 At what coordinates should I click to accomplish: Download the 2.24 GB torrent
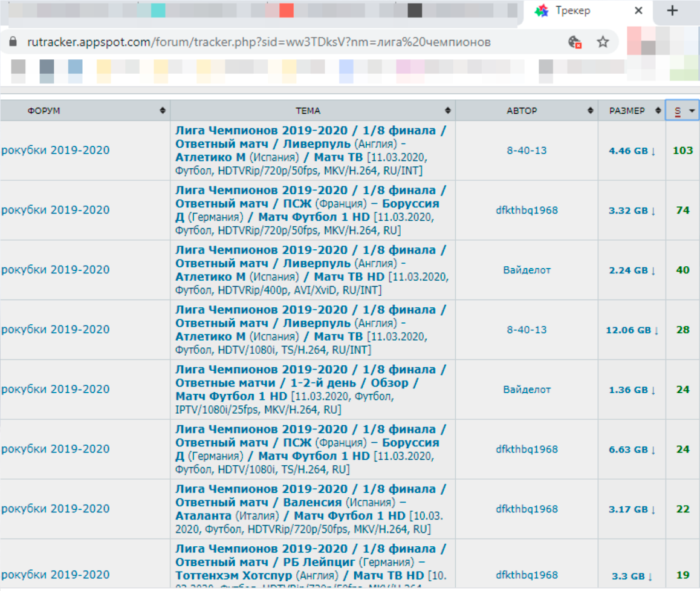click(x=632, y=271)
